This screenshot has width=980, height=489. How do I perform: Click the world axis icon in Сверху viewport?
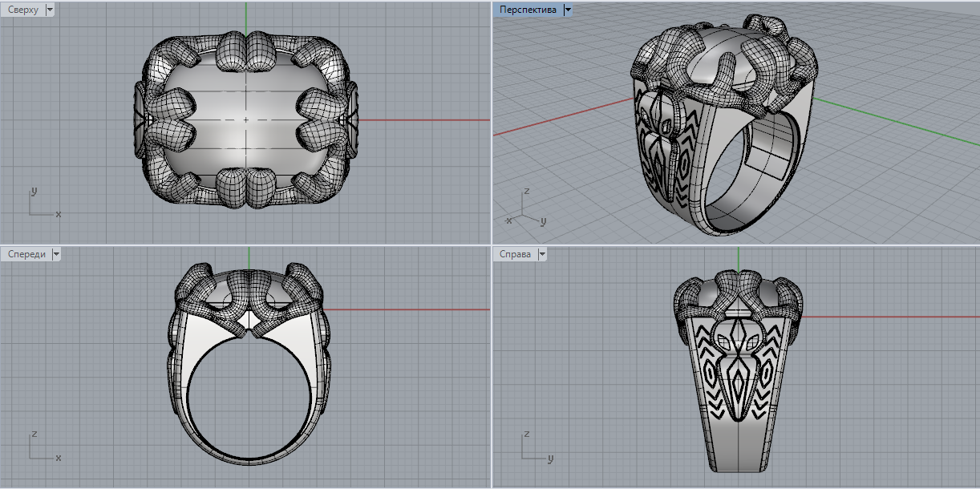[40, 205]
